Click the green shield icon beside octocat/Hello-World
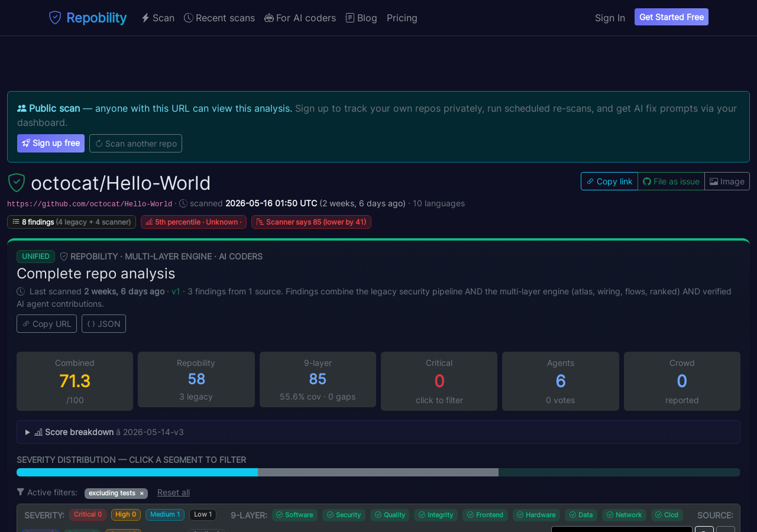 17,183
